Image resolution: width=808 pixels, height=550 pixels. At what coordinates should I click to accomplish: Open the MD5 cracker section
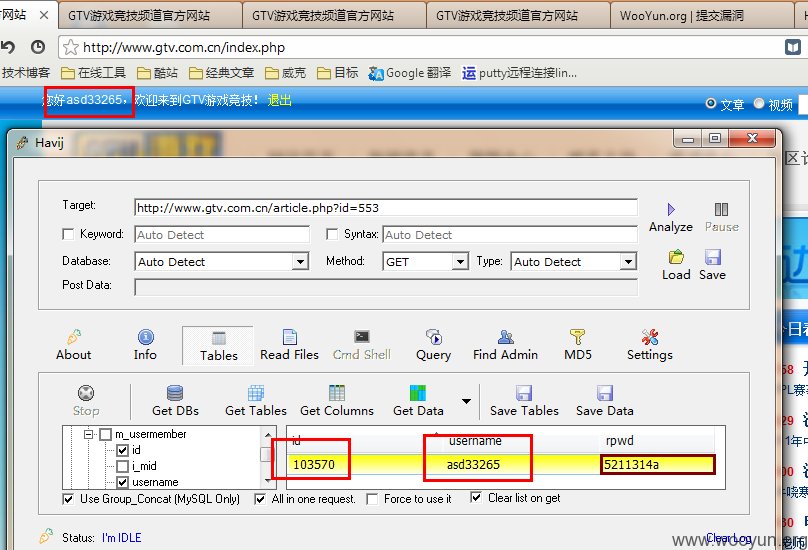(x=578, y=345)
